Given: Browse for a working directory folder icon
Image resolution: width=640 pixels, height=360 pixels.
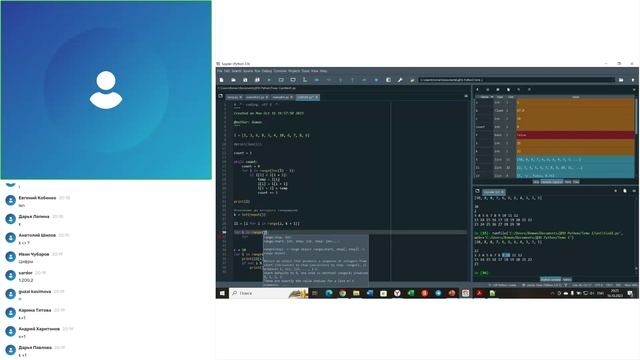Looking at the screenshot, I should pos(621,80).
